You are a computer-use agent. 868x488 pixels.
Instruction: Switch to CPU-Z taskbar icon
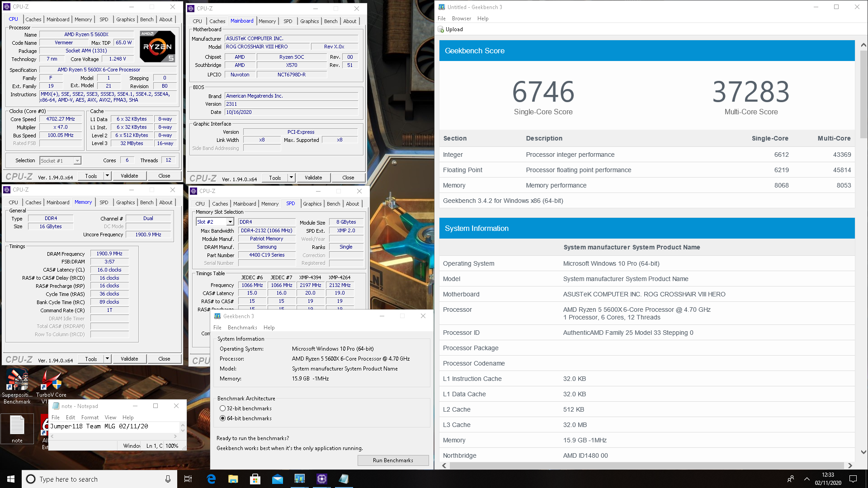click(x=322, y=479)
